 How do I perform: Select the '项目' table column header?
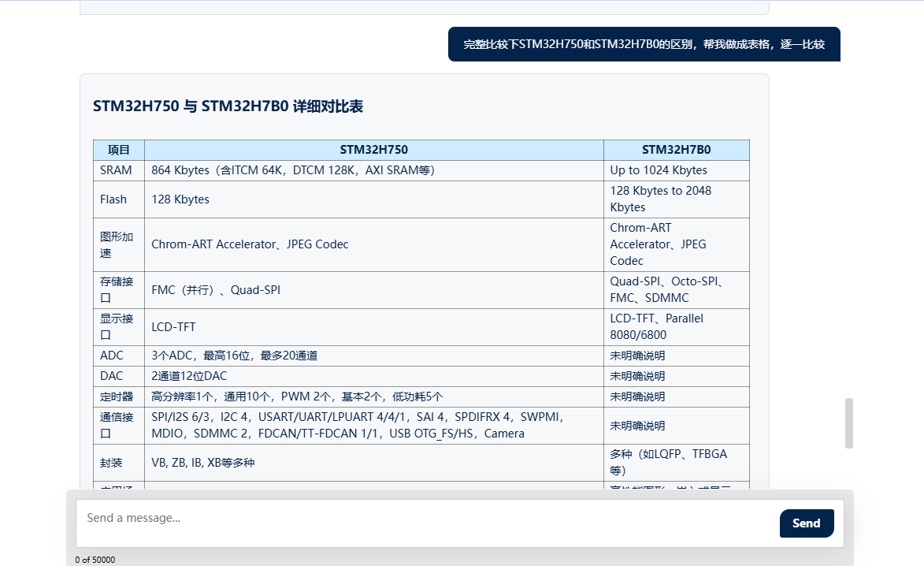point(119,150)
